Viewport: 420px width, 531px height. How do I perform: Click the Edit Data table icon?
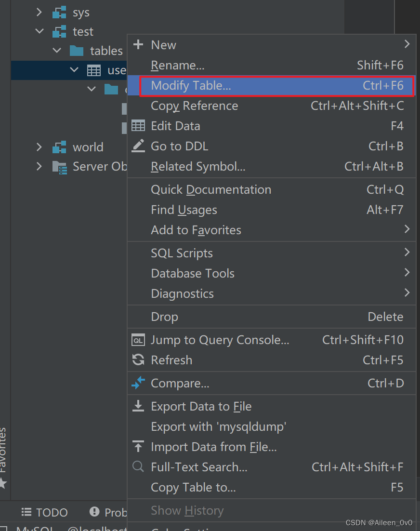coord(138,126)
